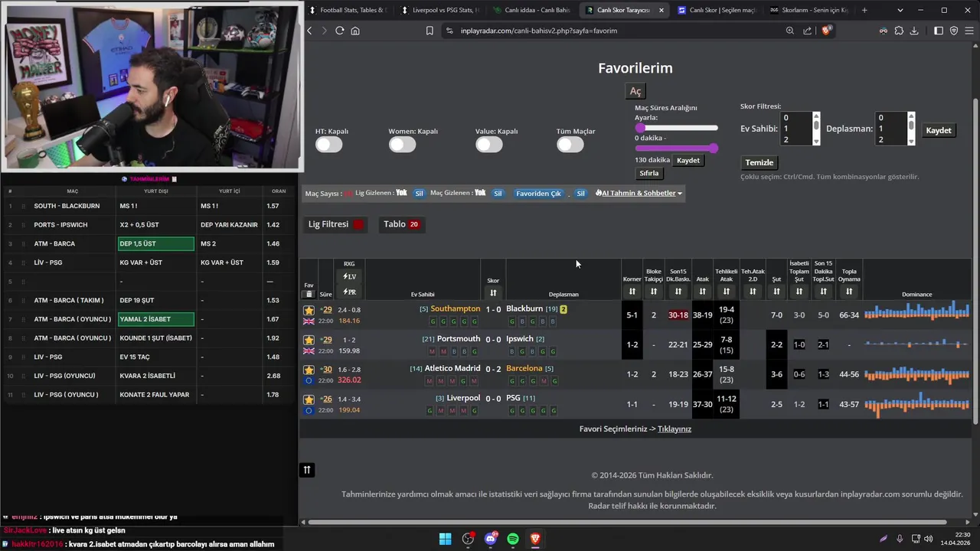980x551 pixels.
Task: Click the scroll-to-top arrows button
Action: click(x=307, y=470)
